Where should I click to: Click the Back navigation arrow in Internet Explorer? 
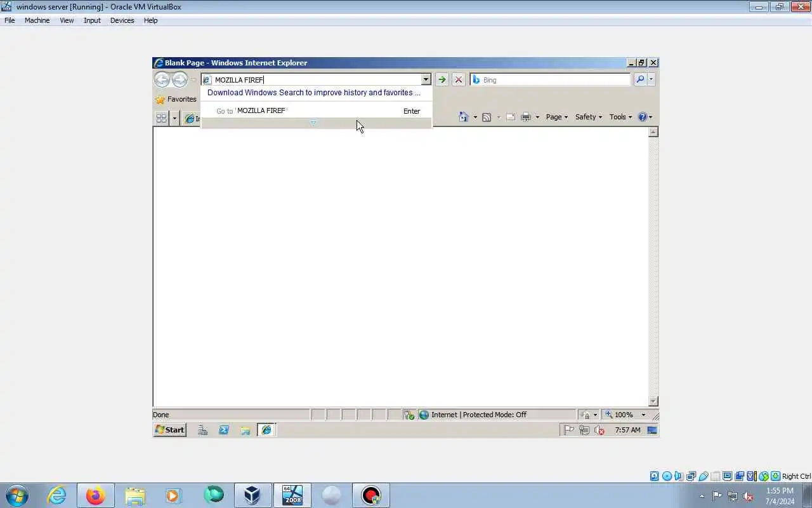tap(162, 79)
